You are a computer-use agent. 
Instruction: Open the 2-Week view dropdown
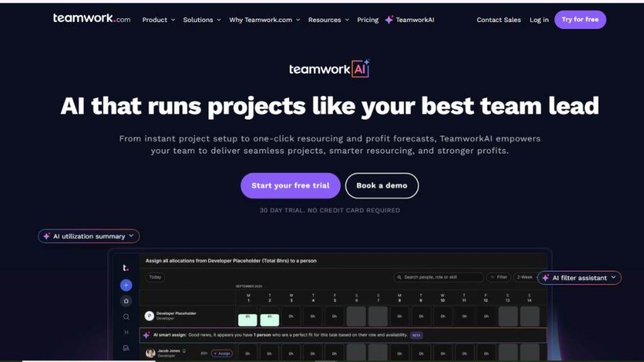point(525,277)
